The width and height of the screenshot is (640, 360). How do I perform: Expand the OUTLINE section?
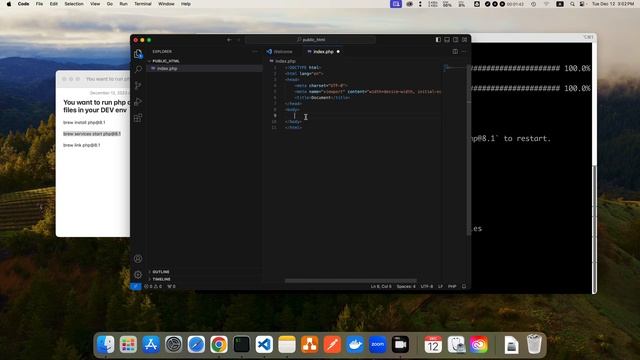(x=161, y=272)
